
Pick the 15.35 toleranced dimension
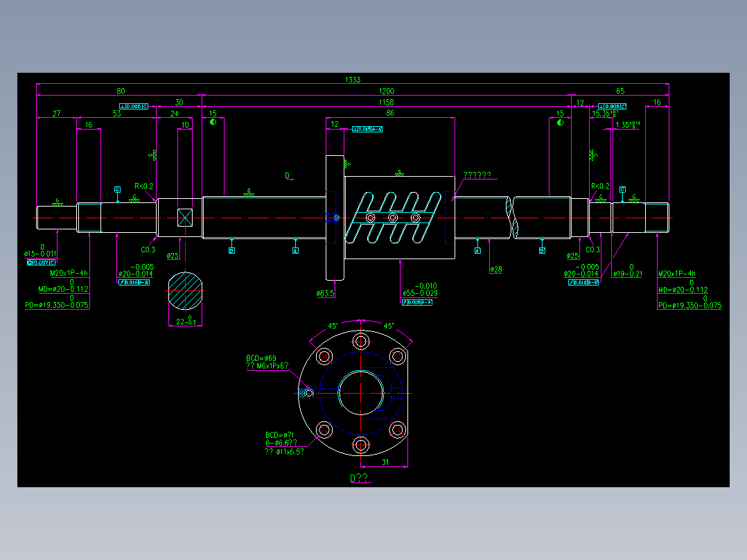(x=605, y=114)
